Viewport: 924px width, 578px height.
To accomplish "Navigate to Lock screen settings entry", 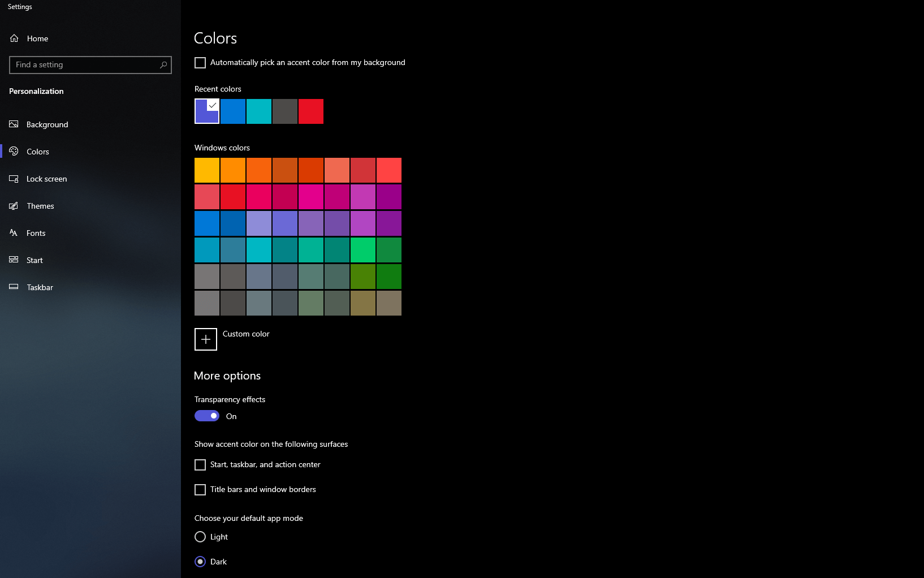I will pos(48,178).
